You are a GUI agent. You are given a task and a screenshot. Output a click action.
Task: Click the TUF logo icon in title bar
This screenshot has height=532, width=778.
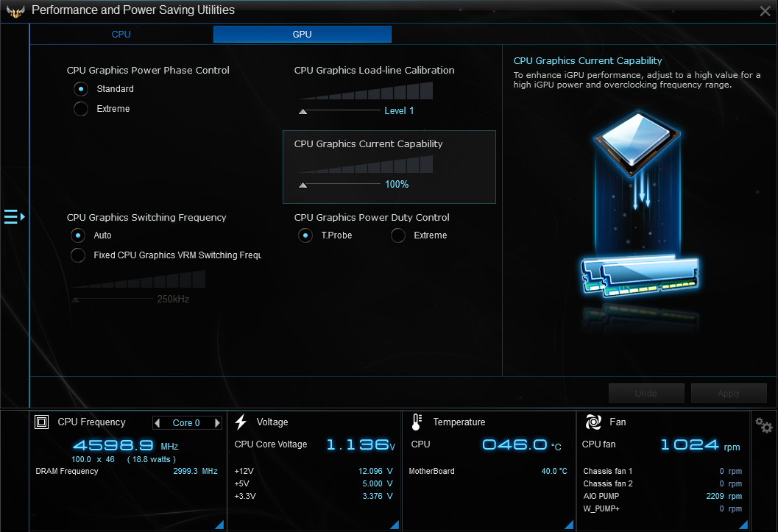pyautogui.click(x=15, y=11)
